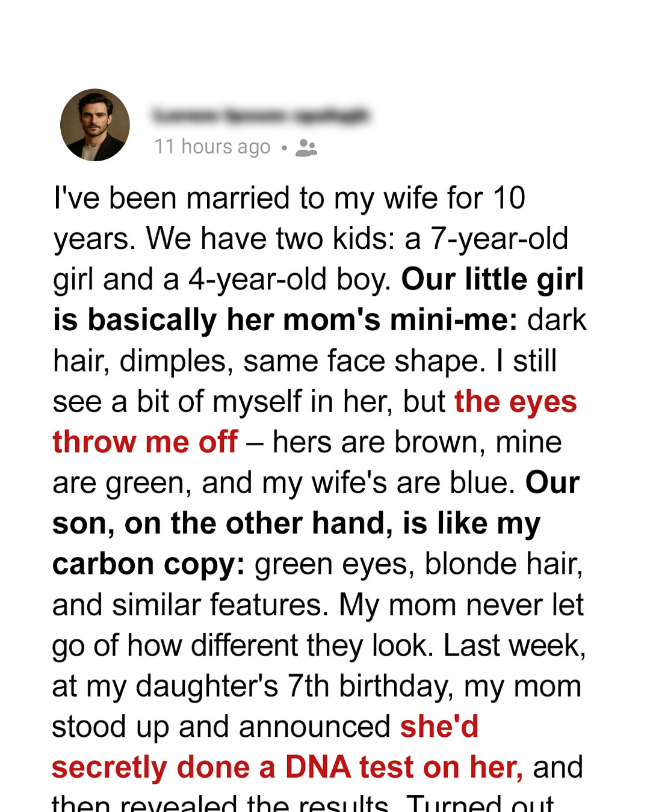Viewport: 650px width, 812px height.
Task: Open the blurred author name
Action: pos(261,115)
